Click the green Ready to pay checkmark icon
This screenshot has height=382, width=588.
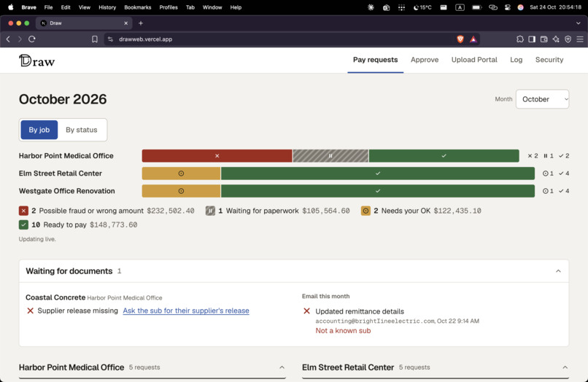point(23,225)
